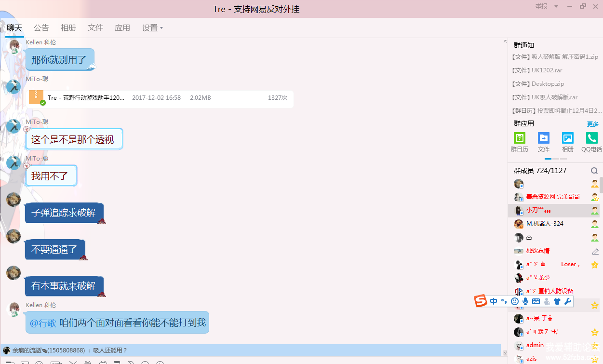The image size is (603, 364).
Task: Toggle Sogou punctuation mode icon
Action: (504, 302)
